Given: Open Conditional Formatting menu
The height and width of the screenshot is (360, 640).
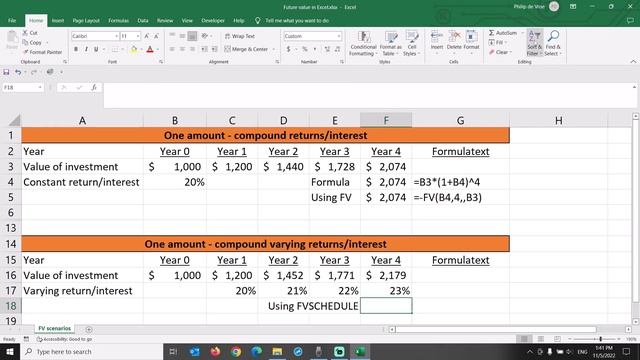Looking at the screenshot, I should (363, 43).
